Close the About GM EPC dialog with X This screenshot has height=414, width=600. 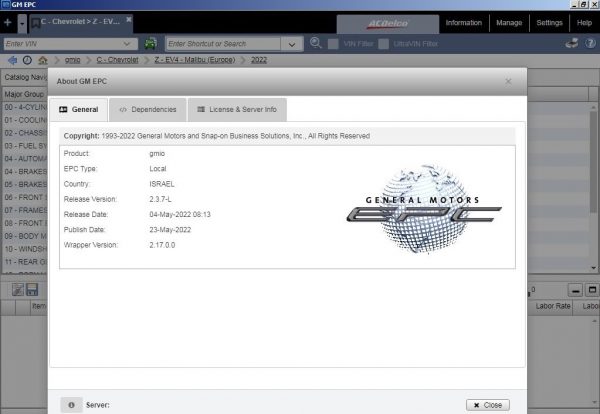tap(508, 81)
